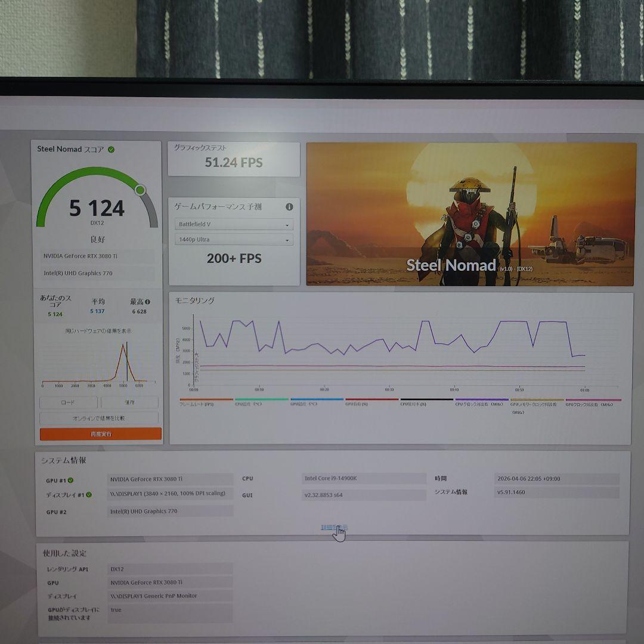Click rendering API value DX12 in settings

170,569
